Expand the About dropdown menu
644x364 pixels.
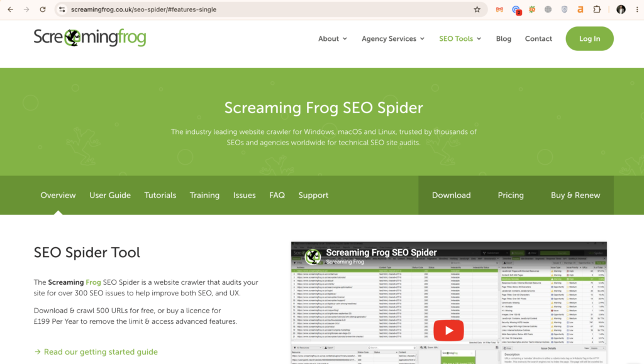[333, 38]
